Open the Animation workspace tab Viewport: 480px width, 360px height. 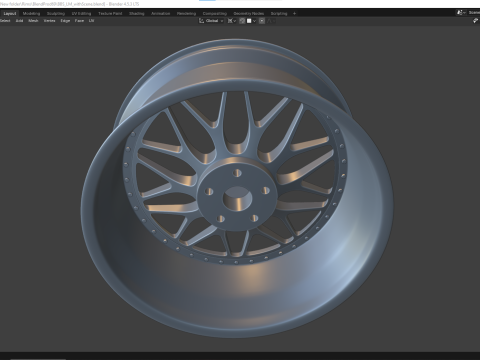pos(160,13)
